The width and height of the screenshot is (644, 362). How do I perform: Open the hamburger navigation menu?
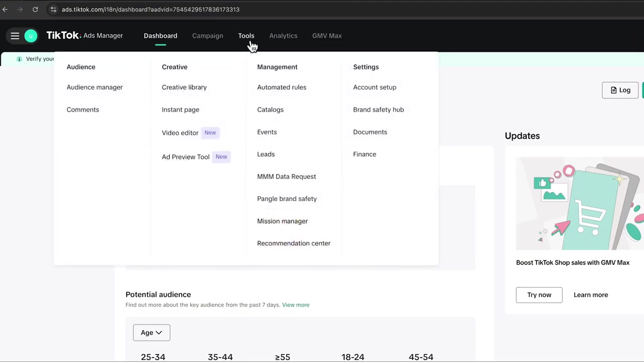[15, 36]
